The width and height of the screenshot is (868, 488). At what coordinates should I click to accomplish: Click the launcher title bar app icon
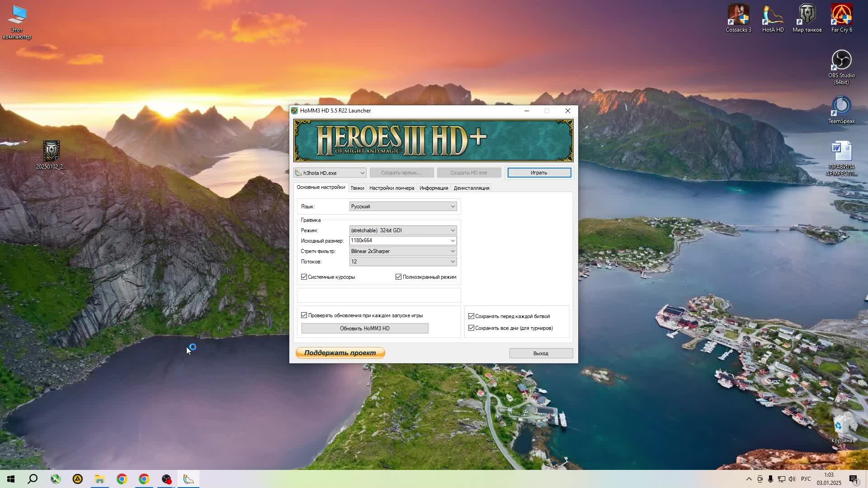click(x=294, y=111)
